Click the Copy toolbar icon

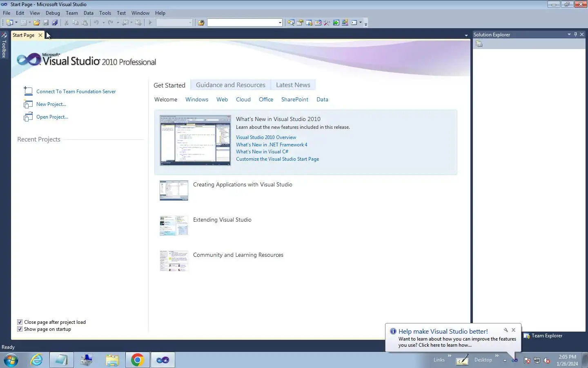point(75,22)
